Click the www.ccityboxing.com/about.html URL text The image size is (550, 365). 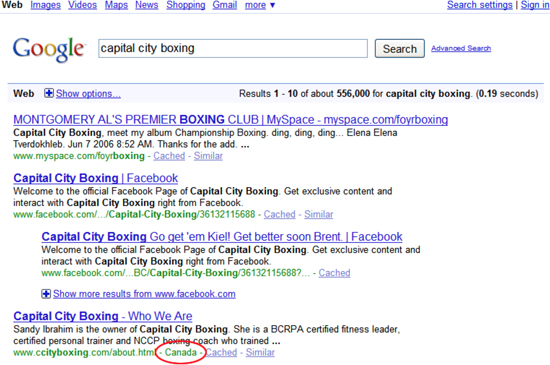point(84,352)
